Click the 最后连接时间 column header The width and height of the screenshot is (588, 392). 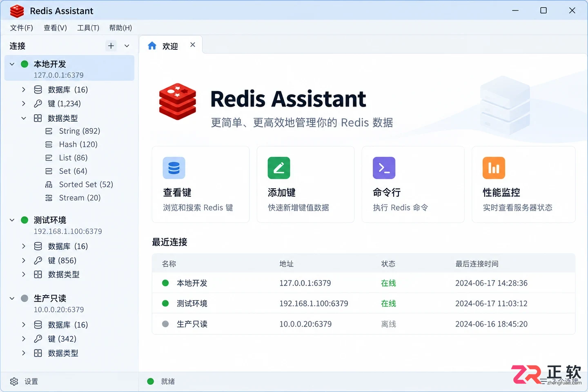[477, 264]
